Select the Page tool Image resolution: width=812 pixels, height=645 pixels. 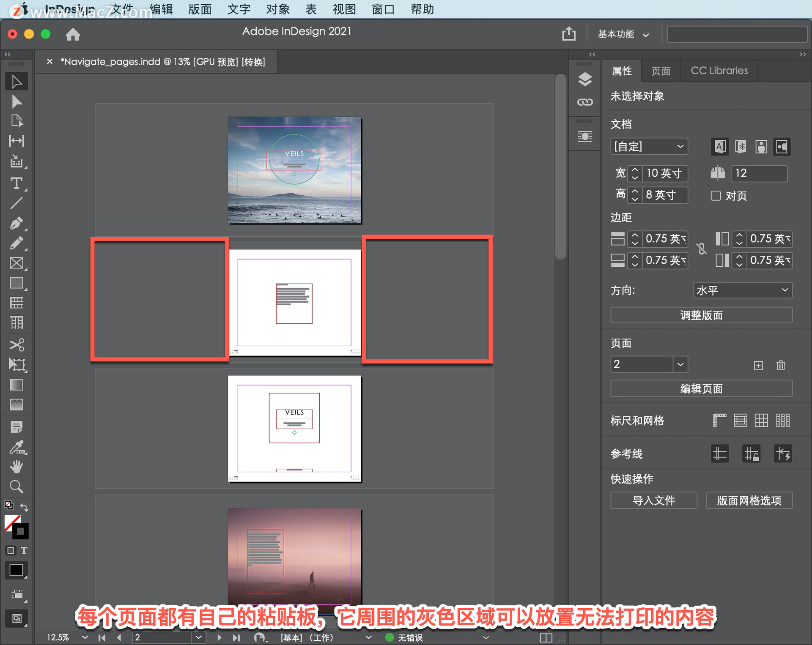[x=16, y=121]
